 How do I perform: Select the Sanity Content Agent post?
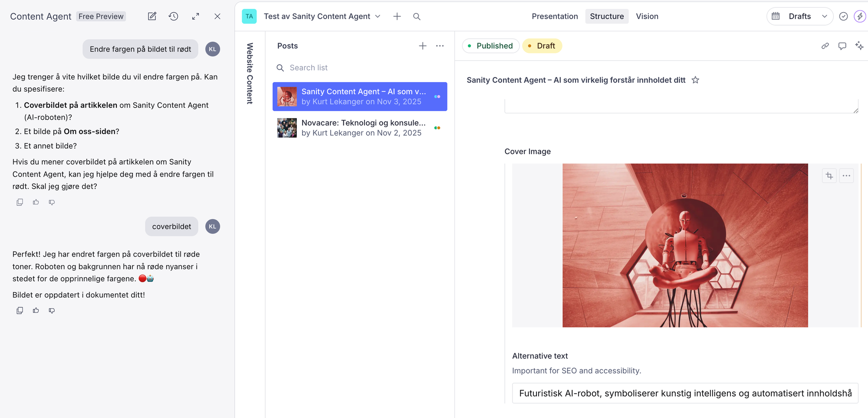[360, 96]
